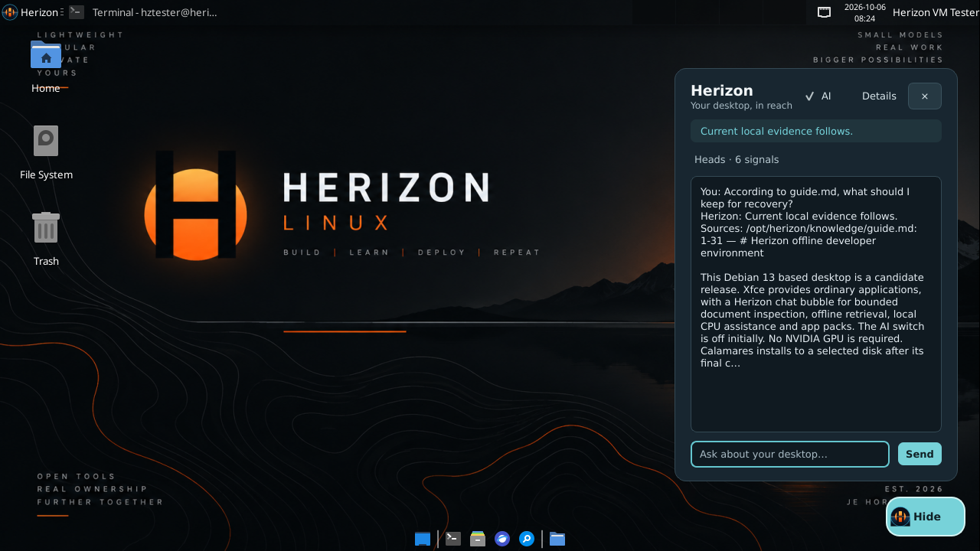The image size is (980, 551).
Task: Click the "You: According to guide.md" question line
Action: [x=805, y=197]
